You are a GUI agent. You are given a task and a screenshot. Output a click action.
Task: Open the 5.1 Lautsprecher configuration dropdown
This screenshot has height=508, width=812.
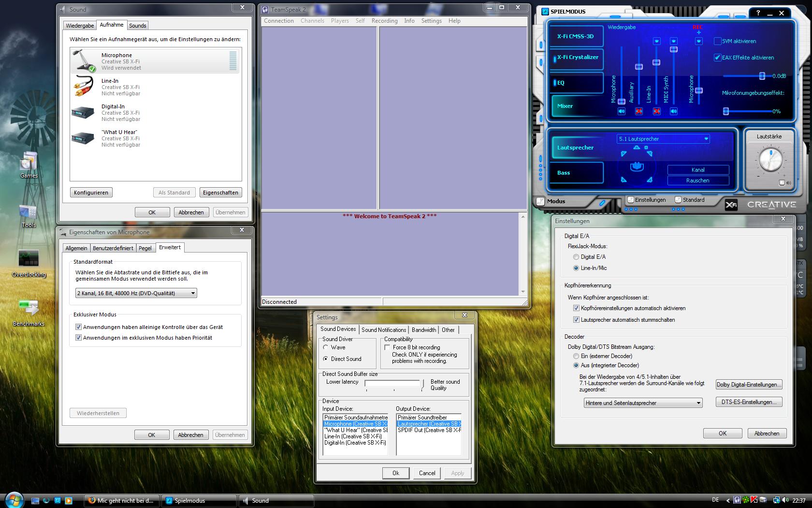(663, 139)
